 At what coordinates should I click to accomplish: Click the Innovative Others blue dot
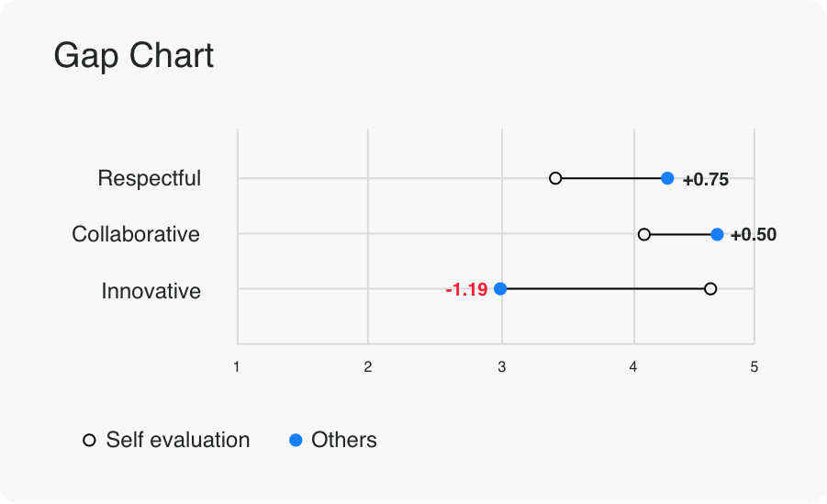pos(500,289)
